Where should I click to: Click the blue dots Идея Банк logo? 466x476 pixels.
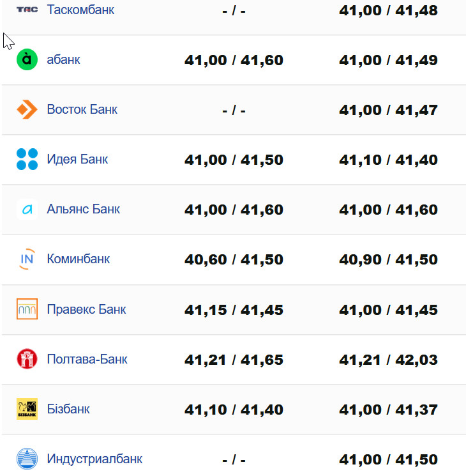[27, 159]
